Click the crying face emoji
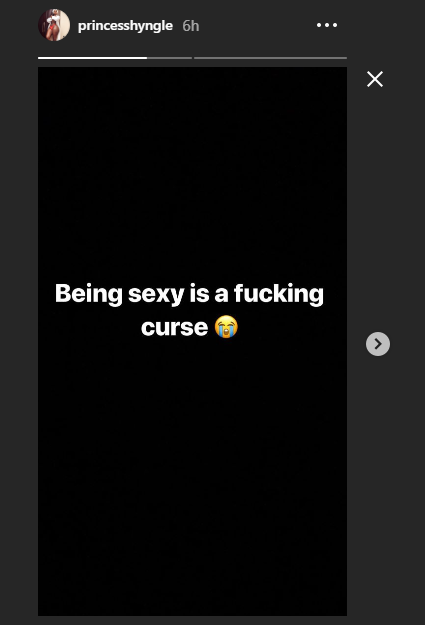Viewport: 425px width, 625px height. (226, 326)
